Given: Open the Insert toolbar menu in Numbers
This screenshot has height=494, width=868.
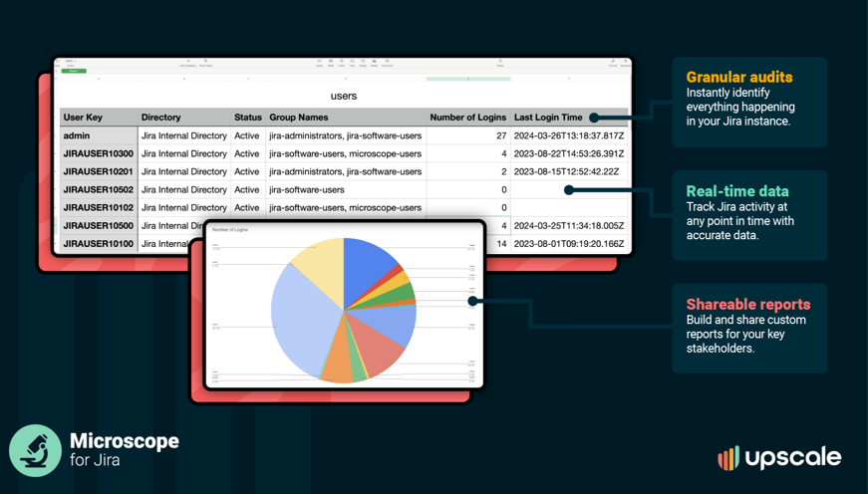Looking at the screenshot, I should point(320,63).
